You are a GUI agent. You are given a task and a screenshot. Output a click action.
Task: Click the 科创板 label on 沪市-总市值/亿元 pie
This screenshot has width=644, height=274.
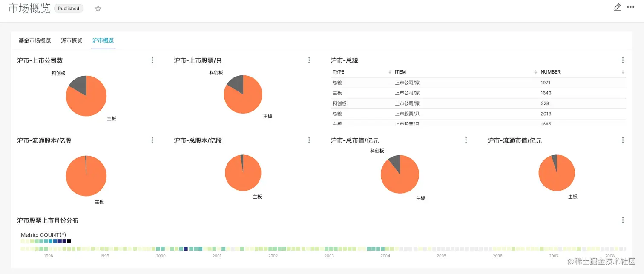pos(377,151)
